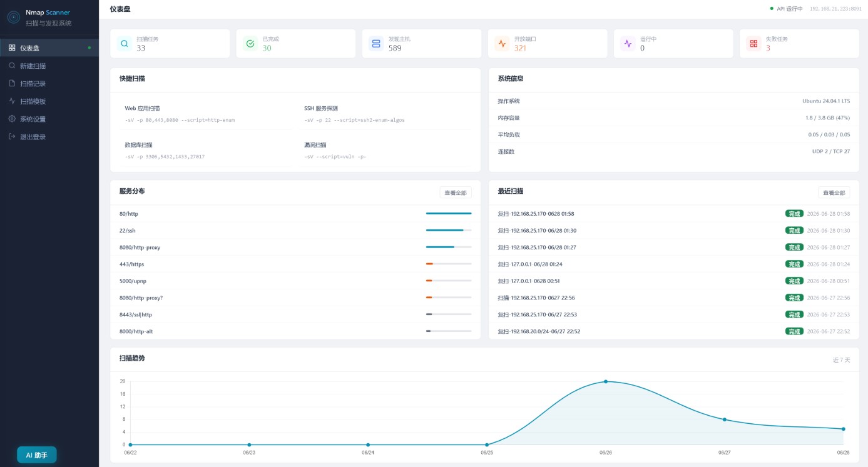Click the 80/http distribution progress bar

(x=449, y=214)
